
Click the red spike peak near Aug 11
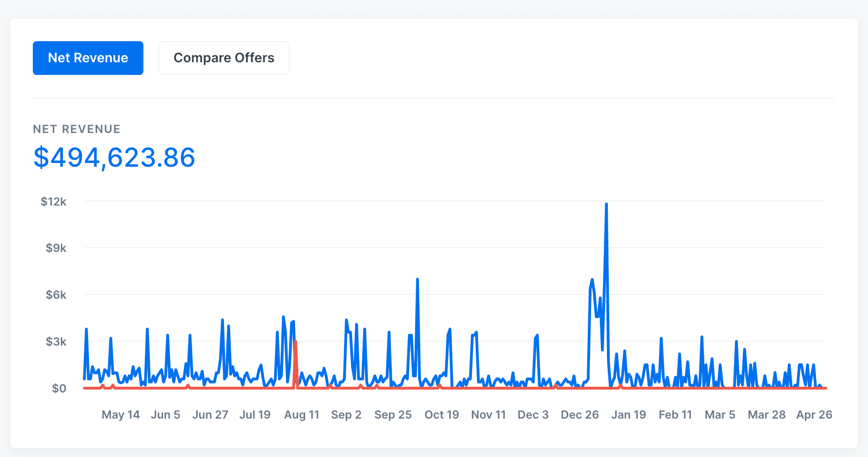coord(295,342)
